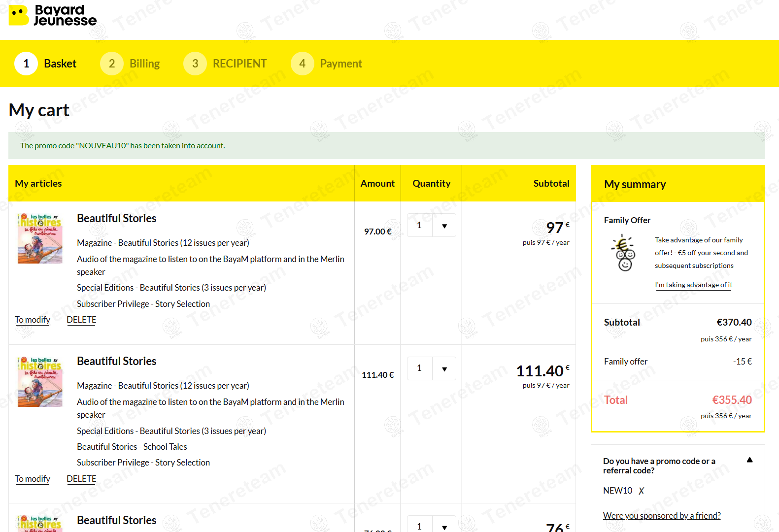779x532 pixels.
Task: Click the first Beautiful Stories magazine cover
Action: [40, 238]
